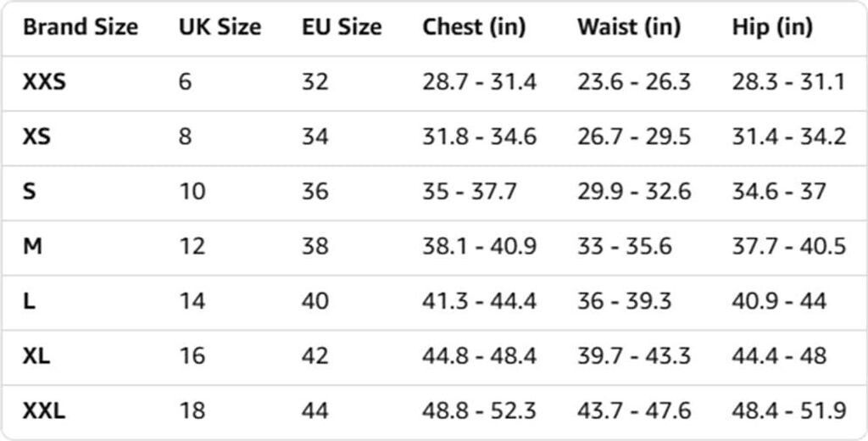Click the Brand Size column header
This screenshot has width=868, height=441.
[80, 27]
